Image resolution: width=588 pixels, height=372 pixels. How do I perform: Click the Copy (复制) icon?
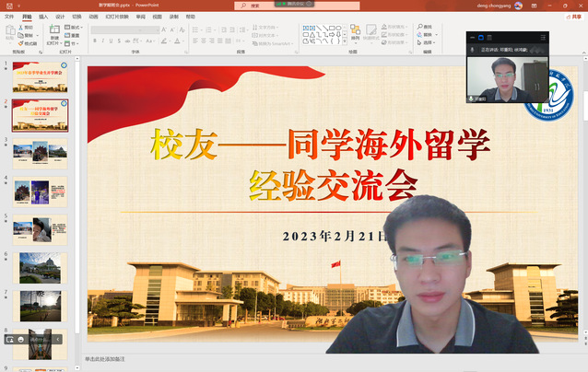(21, 34)
